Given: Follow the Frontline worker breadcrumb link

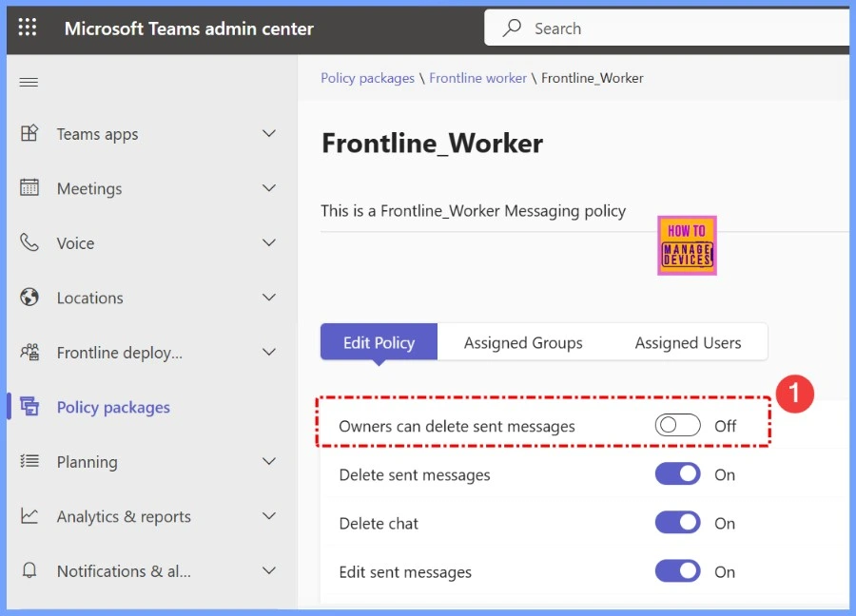Looking at the screenshot, I should pyautogui.click(x=477, y=78).
